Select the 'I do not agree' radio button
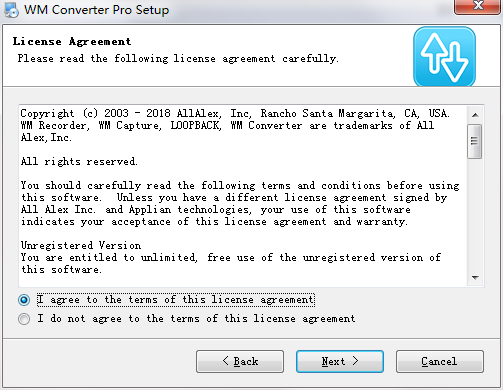The width and height of the screenshot is (503, 390). (24, 319)
